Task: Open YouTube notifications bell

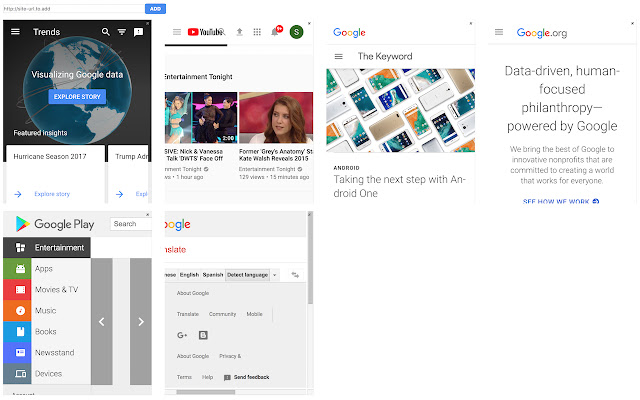Action: point(275,32)
